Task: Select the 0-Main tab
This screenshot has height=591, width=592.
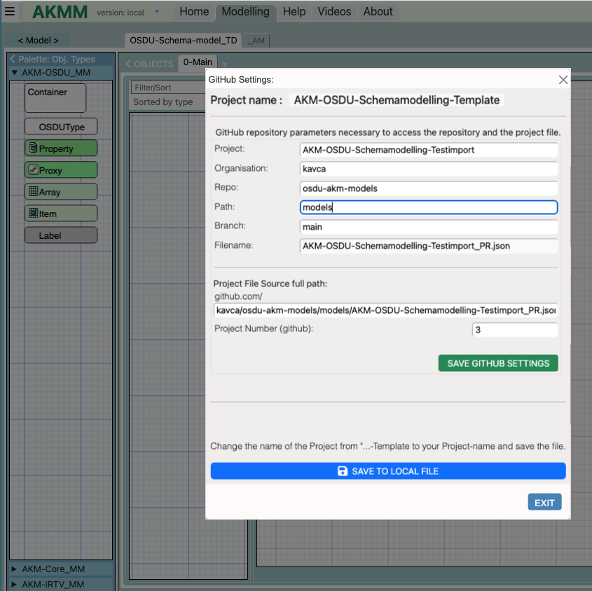Action: pyautogui.click(x=197, y=62)
